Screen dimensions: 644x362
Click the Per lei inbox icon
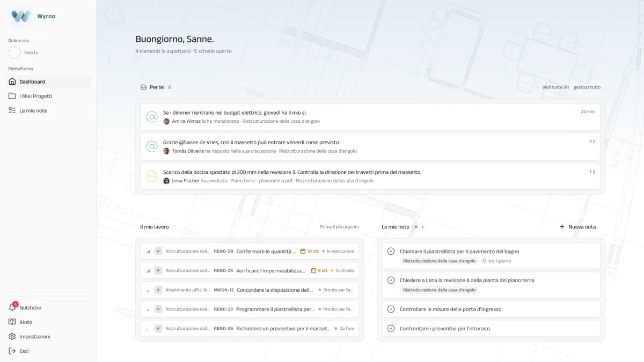coord(143,87)
